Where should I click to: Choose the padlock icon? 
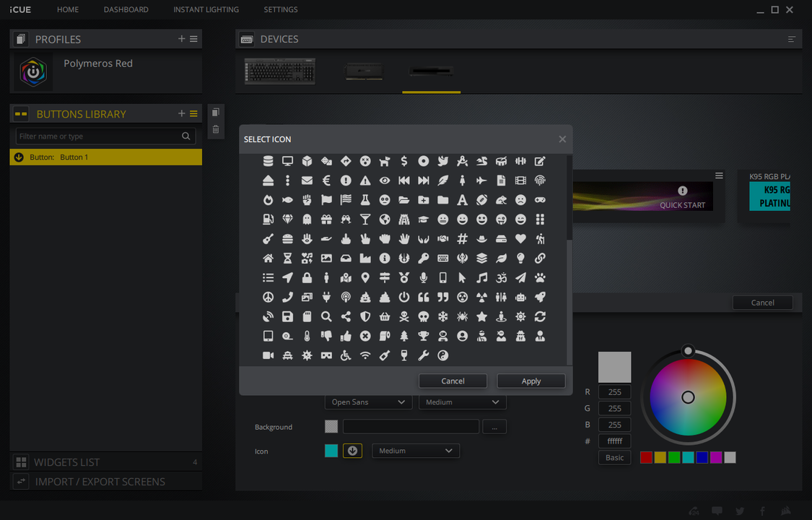(307, 277)
